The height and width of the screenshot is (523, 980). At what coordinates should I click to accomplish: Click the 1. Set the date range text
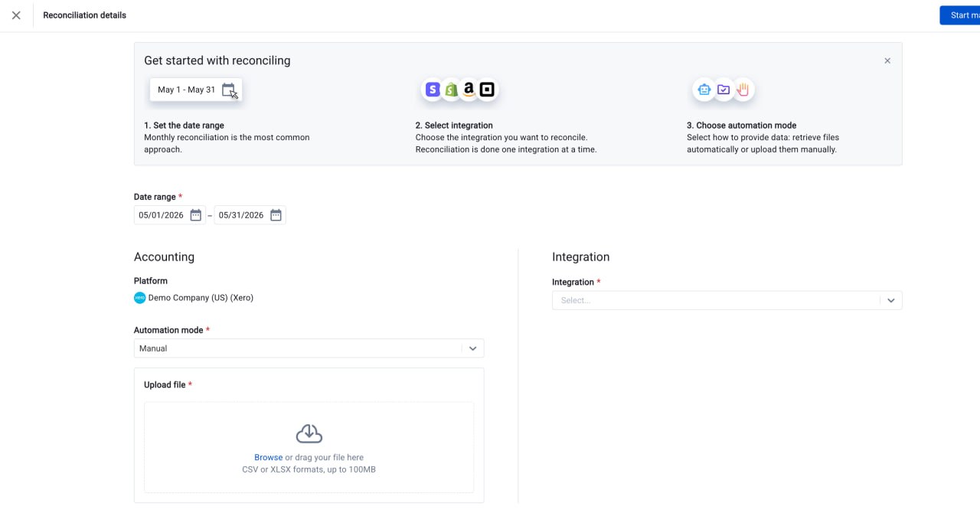coord(184,126)
